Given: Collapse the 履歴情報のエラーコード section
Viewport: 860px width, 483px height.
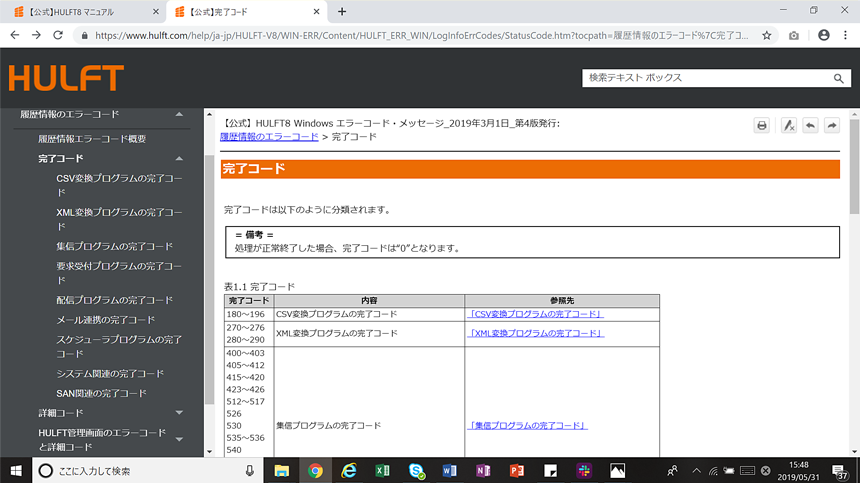Looking at the screenshot, I should coord(179,114).
